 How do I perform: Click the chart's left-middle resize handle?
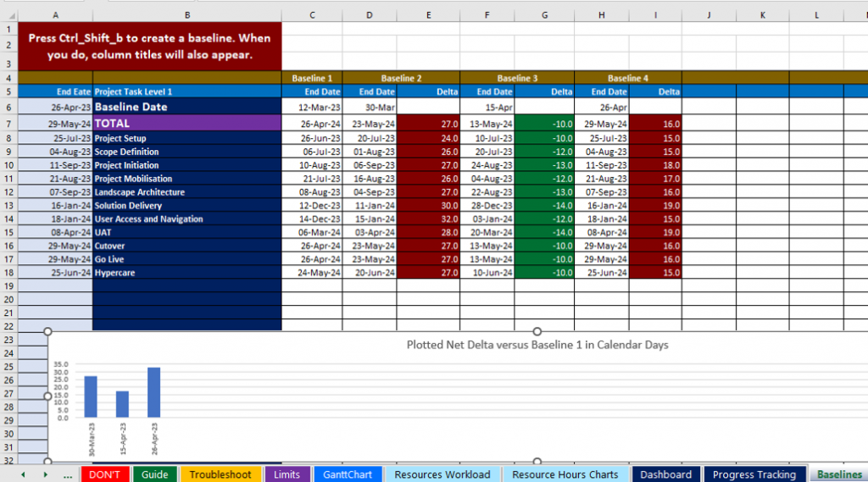(48, 396)
